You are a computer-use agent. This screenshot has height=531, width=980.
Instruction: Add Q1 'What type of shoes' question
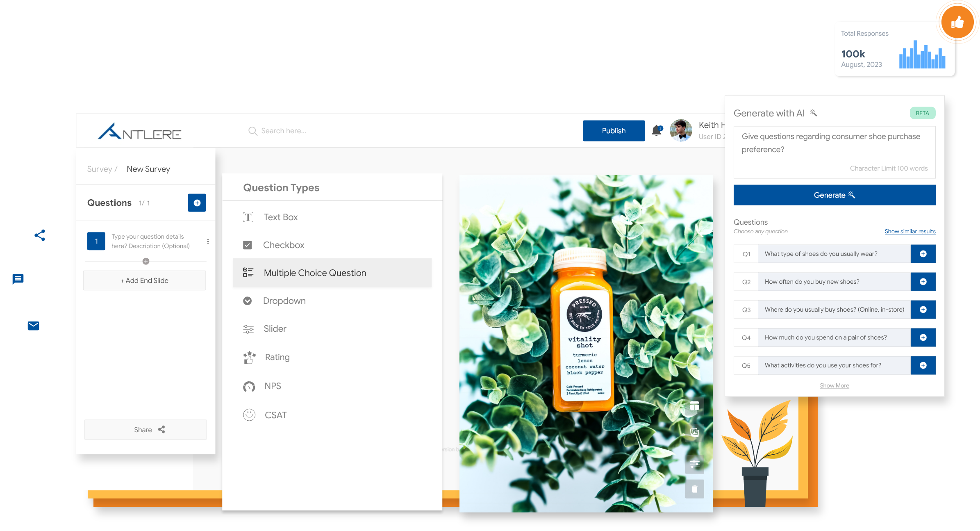click(923, 254)
